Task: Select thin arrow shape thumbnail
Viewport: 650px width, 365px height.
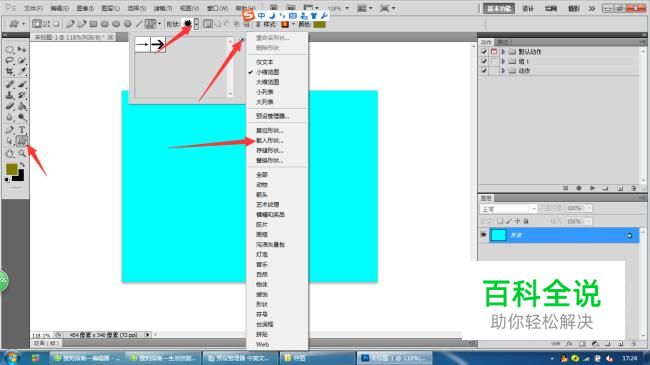Action: point(142,44)
